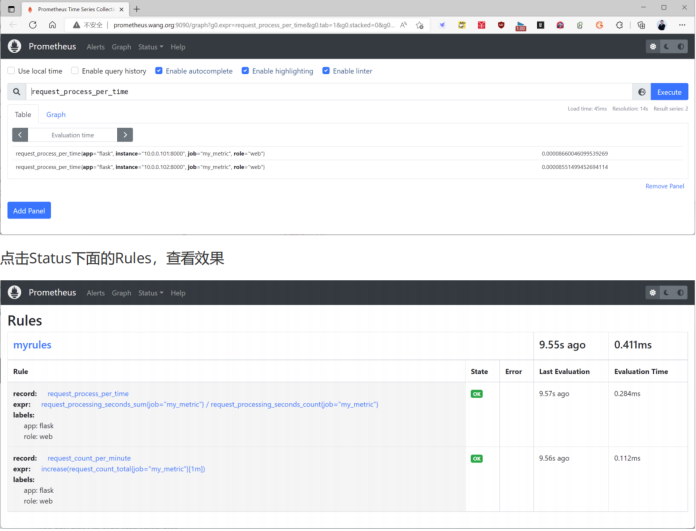Click the Add Panel button
The image size is (696, 531).
pos(29,210)
